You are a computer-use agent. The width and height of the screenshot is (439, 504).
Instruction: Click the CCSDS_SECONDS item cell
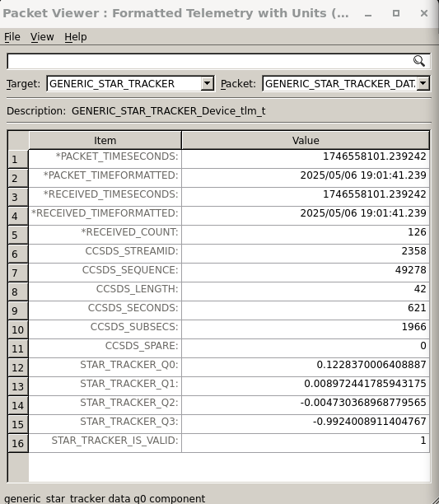pyautogui.click(x=105, y=310)
